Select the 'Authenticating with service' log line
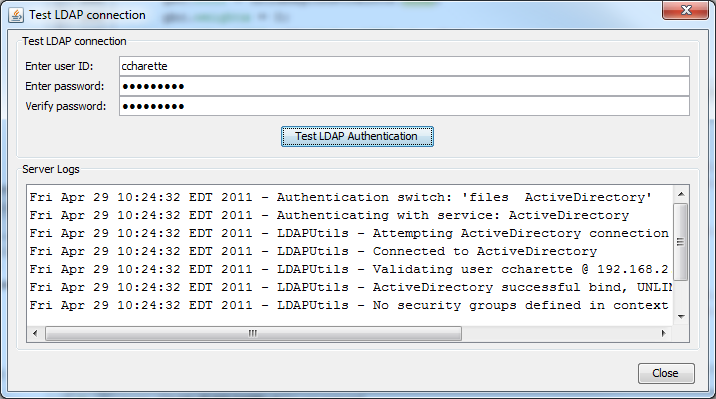716x399 pixels. [x=329, y=215]
